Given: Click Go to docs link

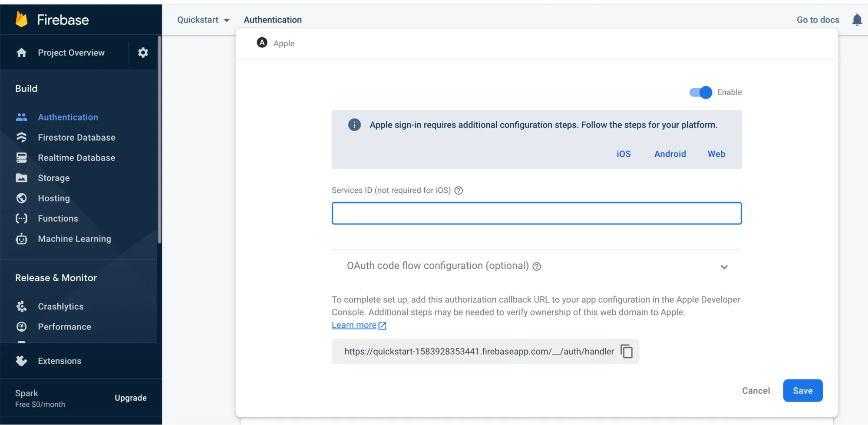Looking at the screenshot, I should click(818, 20).
